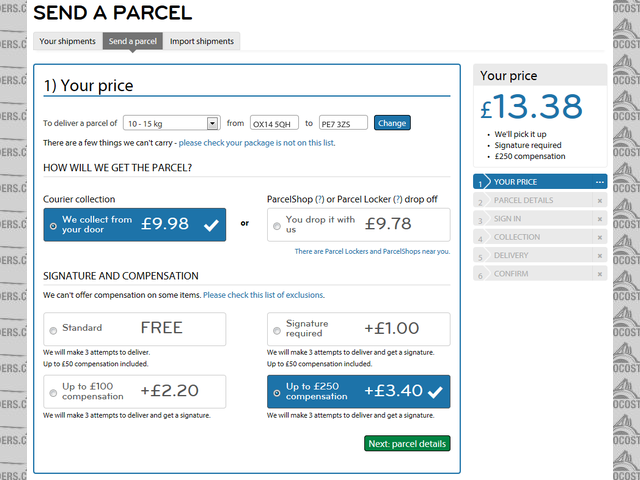The image size is (640, 480).
Task: Switch to the 'Your shipments' tab
Action: 68,42
